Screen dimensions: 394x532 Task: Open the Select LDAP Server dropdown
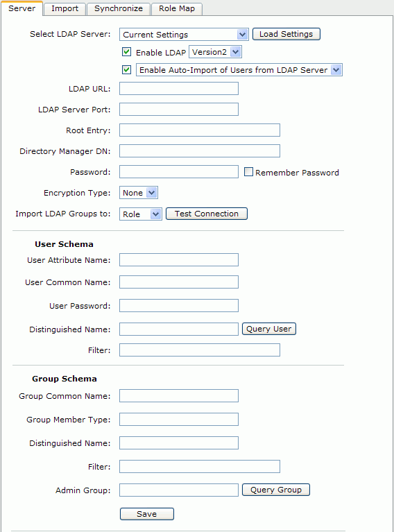tap(184, 34)
